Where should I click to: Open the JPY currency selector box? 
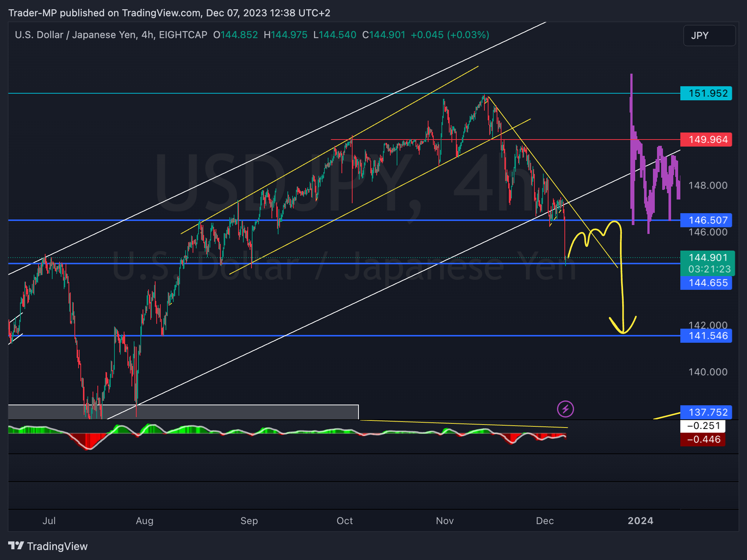tap(709, 36)
